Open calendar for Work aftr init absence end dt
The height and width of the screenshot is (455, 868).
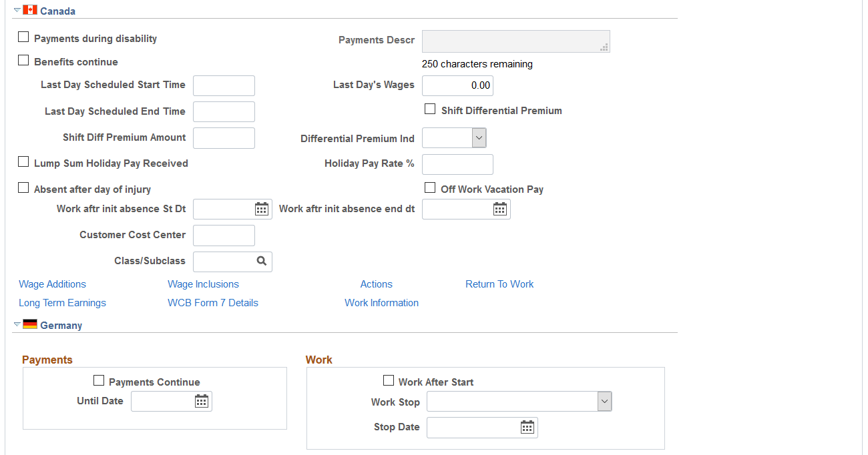pos(500,209)
